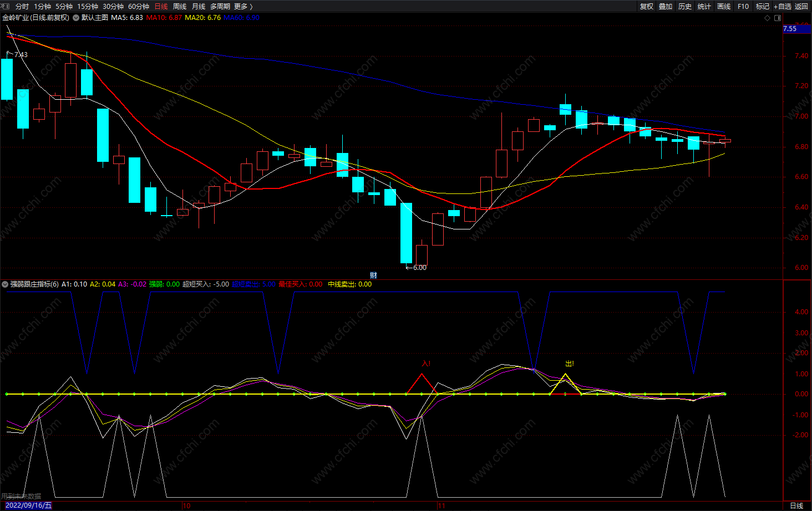
Task: Select the 日线 daily period
Action: click(x=161, y=7)
